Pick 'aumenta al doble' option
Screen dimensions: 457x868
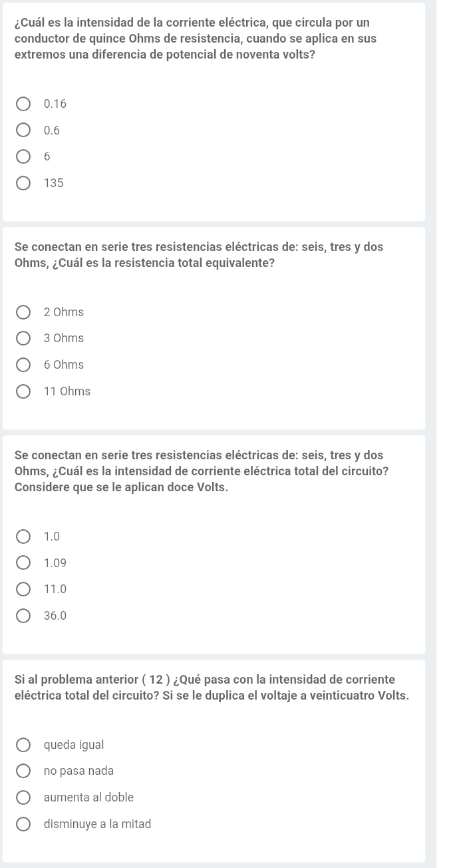pyautogui.click(x=23, y=797)
